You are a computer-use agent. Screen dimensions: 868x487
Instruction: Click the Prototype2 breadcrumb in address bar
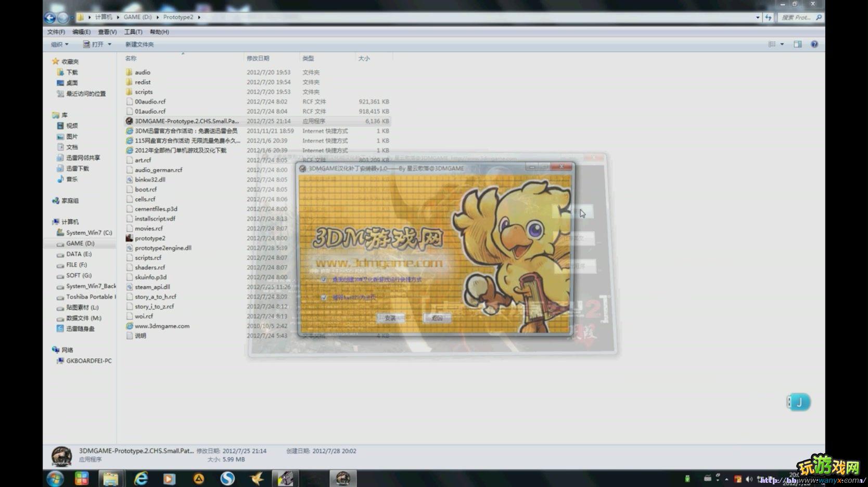(178, 18)
